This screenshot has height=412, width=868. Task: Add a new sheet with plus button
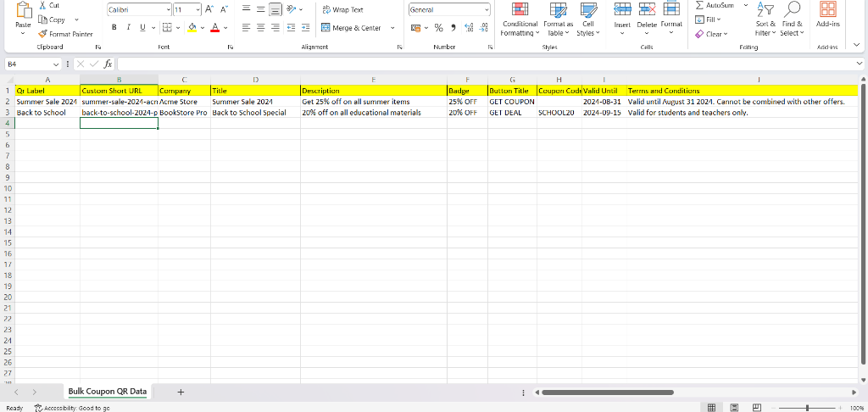(181, 392)
